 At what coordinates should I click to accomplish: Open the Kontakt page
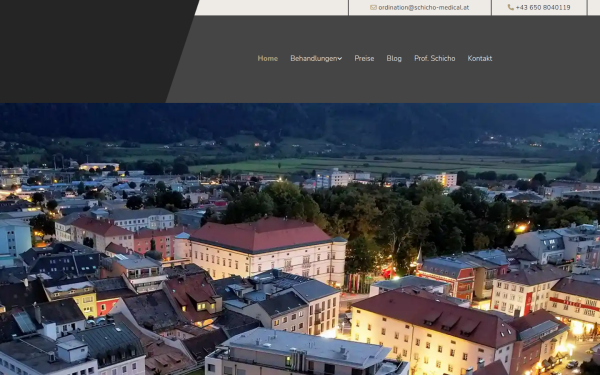click(479, 59)
